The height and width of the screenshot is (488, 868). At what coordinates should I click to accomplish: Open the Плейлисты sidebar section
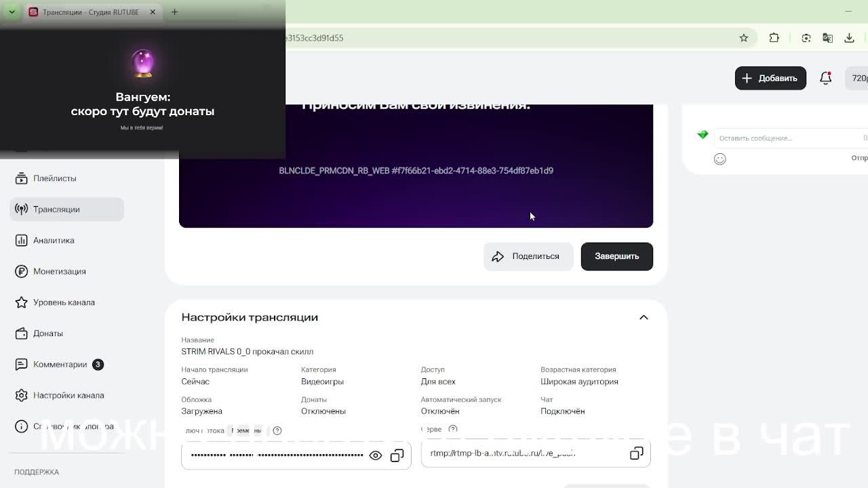point(66,178)
